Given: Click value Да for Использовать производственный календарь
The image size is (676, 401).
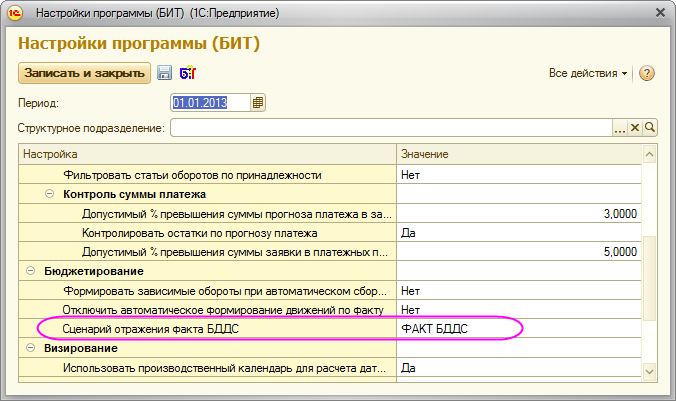Looking at the screenshot, I should (x=519, y=368).
